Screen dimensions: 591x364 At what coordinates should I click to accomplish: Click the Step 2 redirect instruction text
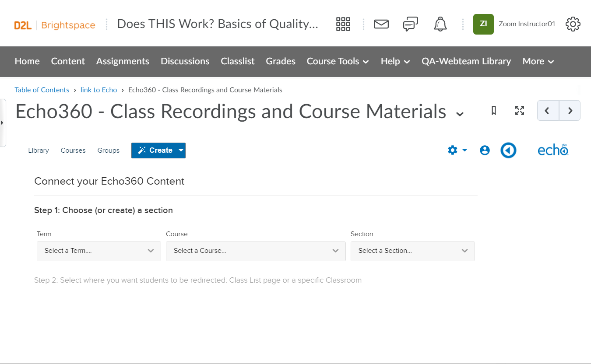coord(198,280)
